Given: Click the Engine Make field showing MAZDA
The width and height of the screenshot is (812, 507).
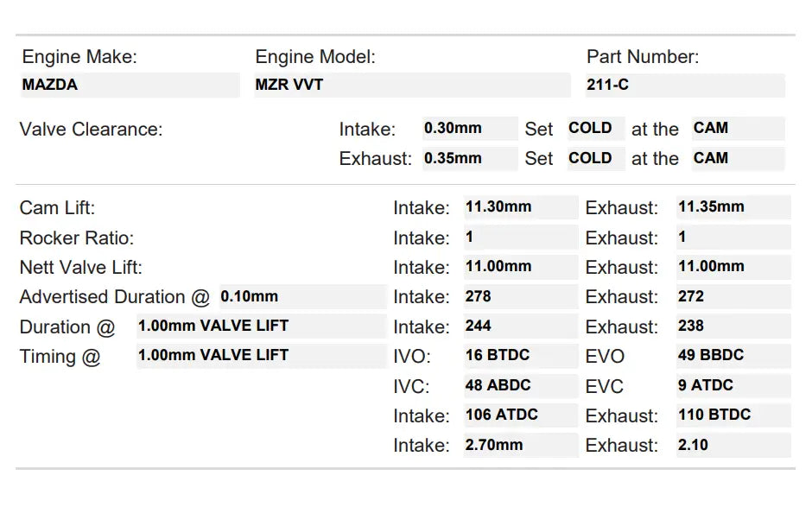Looking at the screenshot, I should coord(130,86).
